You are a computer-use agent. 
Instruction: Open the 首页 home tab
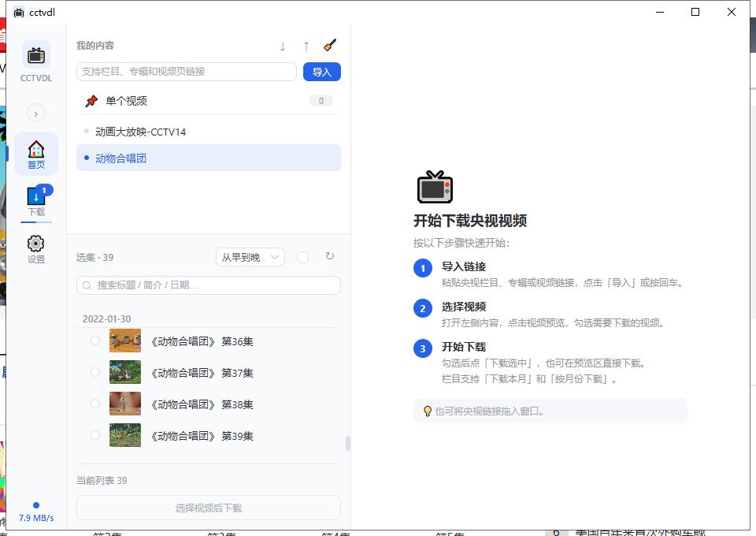click(x=36, y=154)
